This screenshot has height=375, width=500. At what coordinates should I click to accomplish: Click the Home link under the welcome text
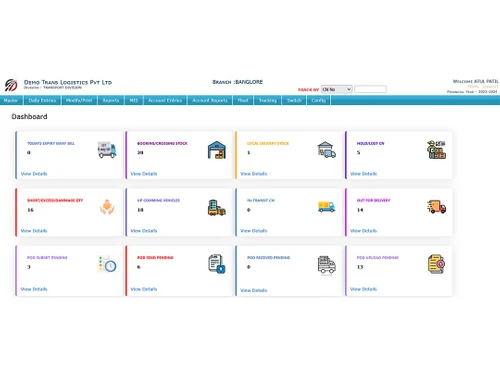pos(473,86)
